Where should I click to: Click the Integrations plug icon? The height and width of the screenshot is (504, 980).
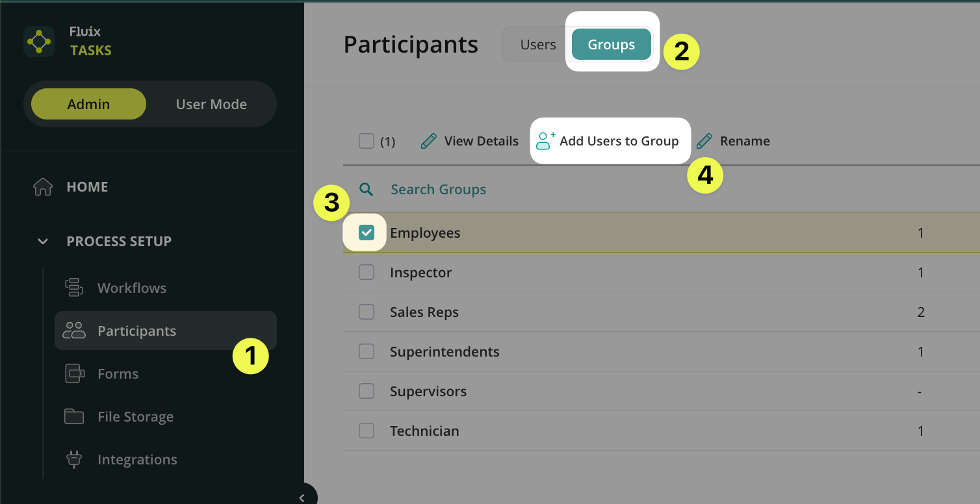(74, 459)
